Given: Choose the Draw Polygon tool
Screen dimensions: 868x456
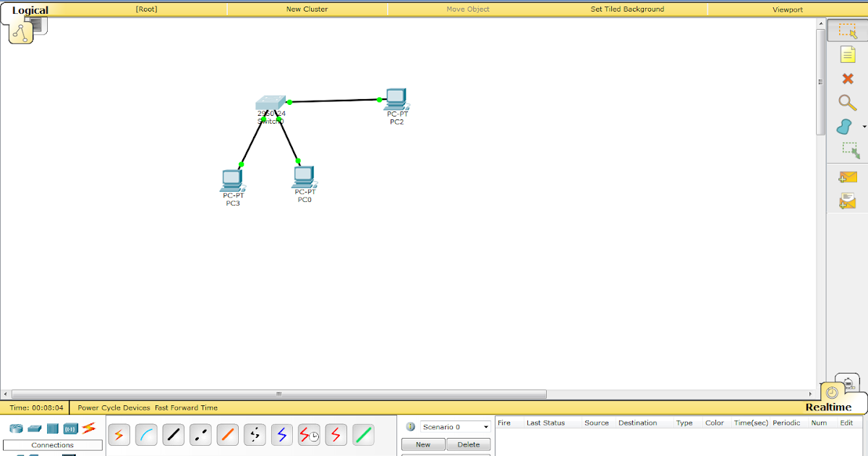Looking at the screenshot, I should tap(846, 126).
